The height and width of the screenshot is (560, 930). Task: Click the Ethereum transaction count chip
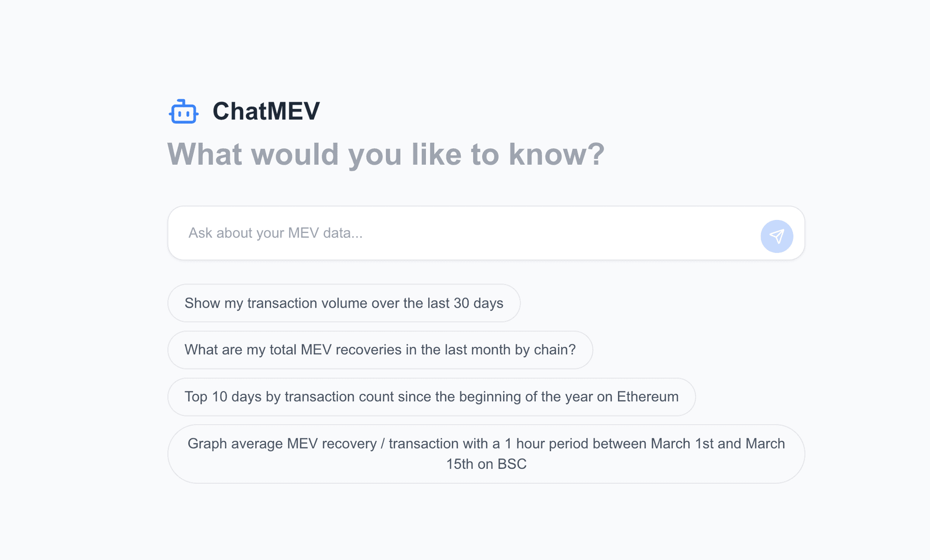(431, 396)
